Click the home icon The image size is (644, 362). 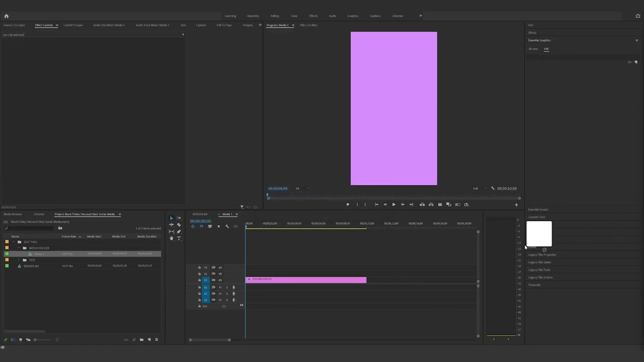click(x=6, y=16)
